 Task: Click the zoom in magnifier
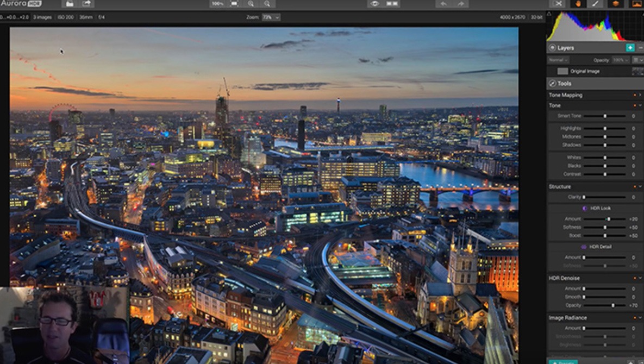pyautogui.click(x=251, y=4)
